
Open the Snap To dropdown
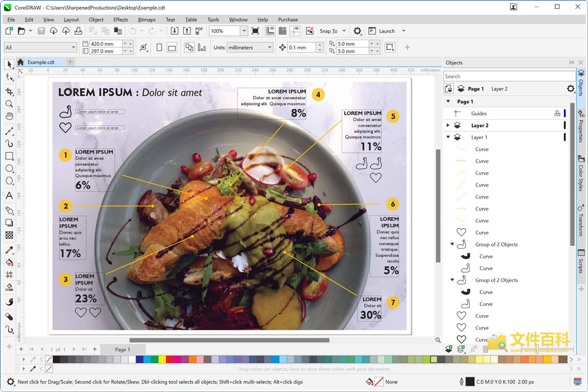(x=344, y=31)
